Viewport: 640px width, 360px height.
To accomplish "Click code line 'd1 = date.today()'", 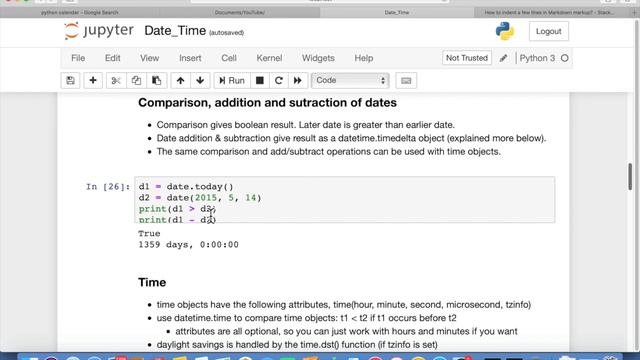I will click(186, 187).
